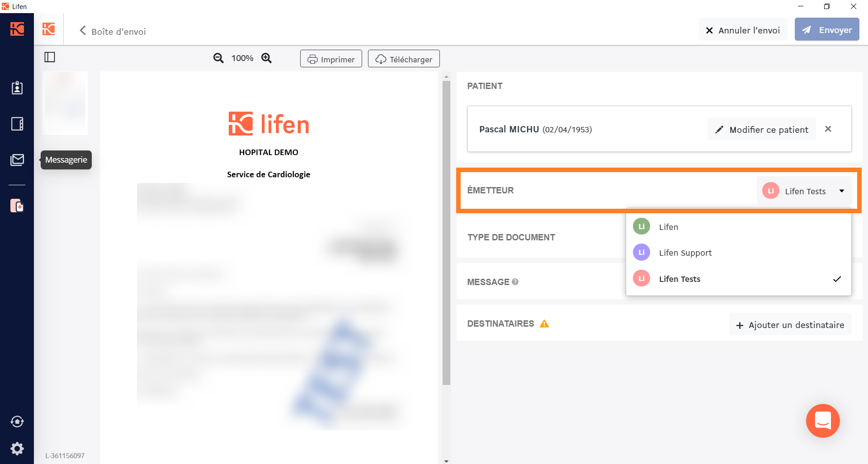This screenshot has width=868, height=464.
Task: Cancel sending with Annuler l'envoi
Action: (x=743, y=30)
